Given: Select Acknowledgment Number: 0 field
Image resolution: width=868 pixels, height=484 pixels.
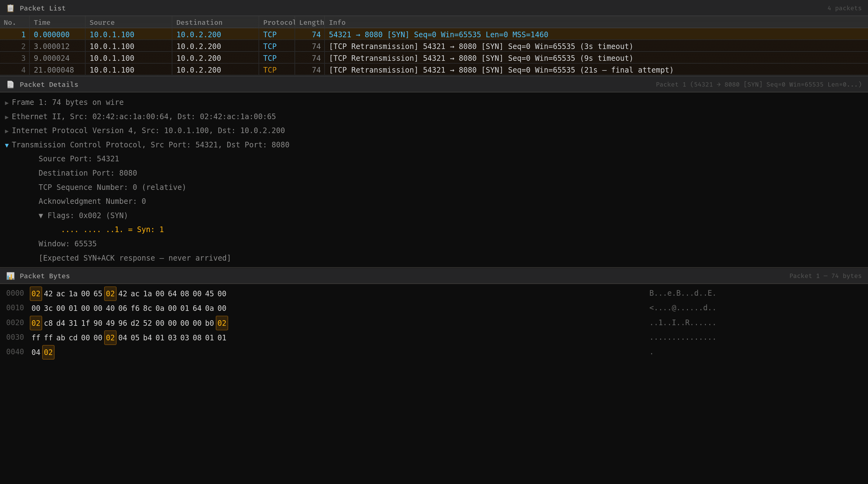Looking at the screenshot, I should pyautogui.click(x=92, y=201).
